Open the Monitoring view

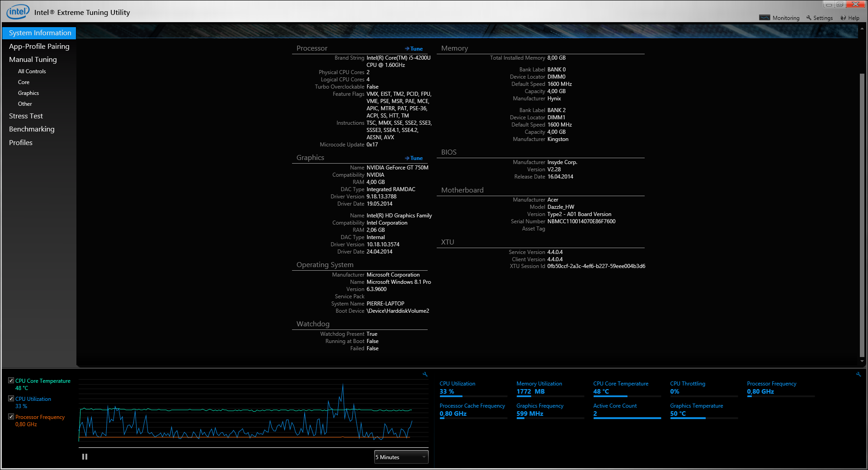tap(779, 18)
